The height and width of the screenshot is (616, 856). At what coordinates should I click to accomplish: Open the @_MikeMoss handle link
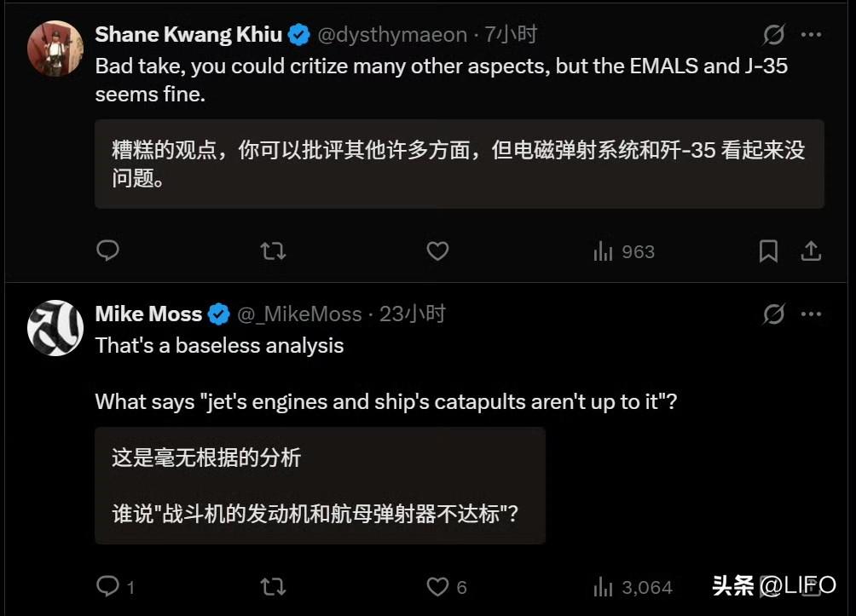coord(299,314)
